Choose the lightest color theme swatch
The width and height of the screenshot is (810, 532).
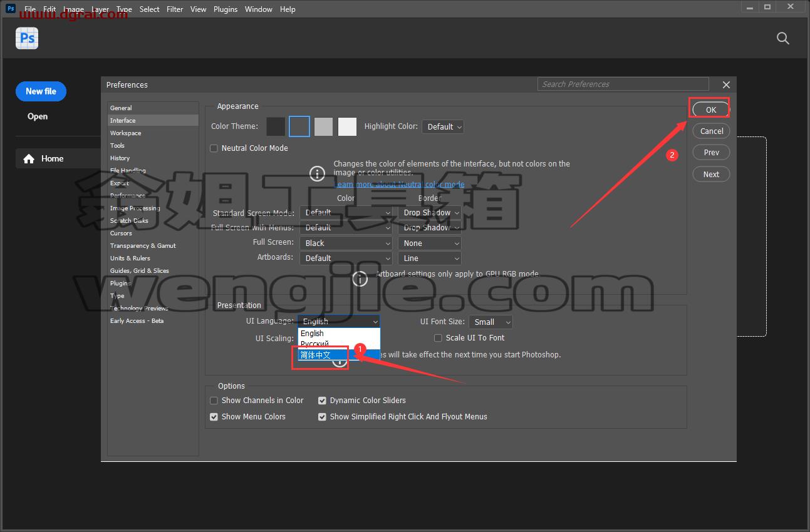tap(347, 126)
